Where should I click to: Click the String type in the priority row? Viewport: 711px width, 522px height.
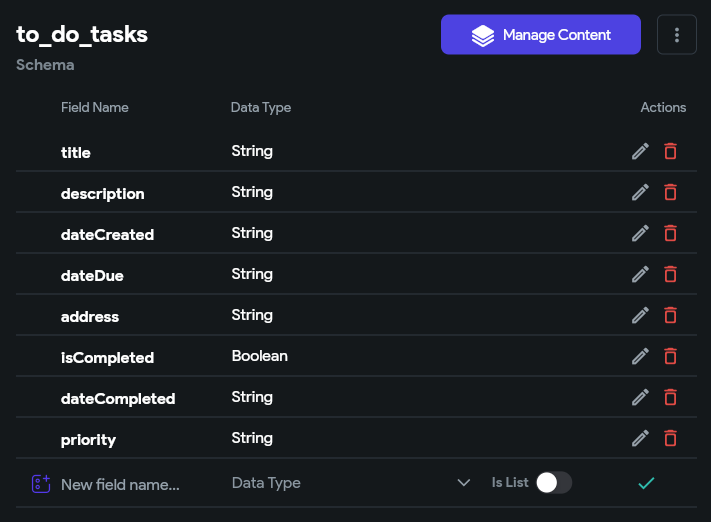pyautogui.click(x=252, y=438)
